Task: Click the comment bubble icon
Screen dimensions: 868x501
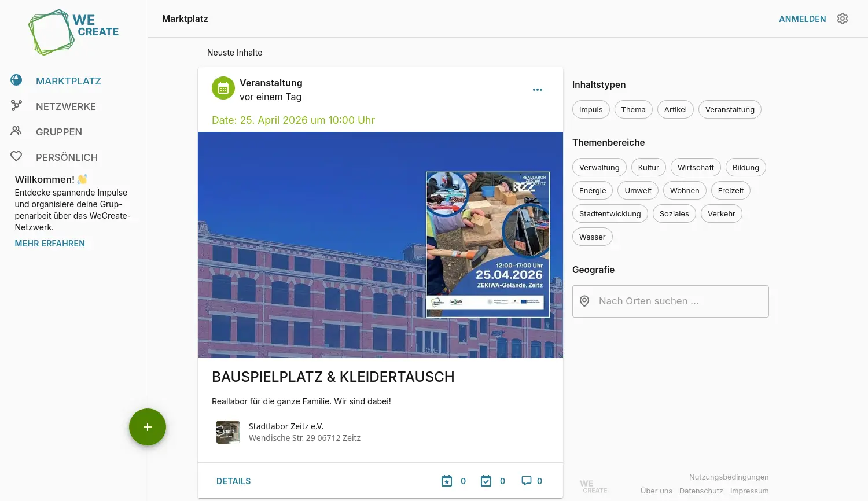Action: (527, 481)
